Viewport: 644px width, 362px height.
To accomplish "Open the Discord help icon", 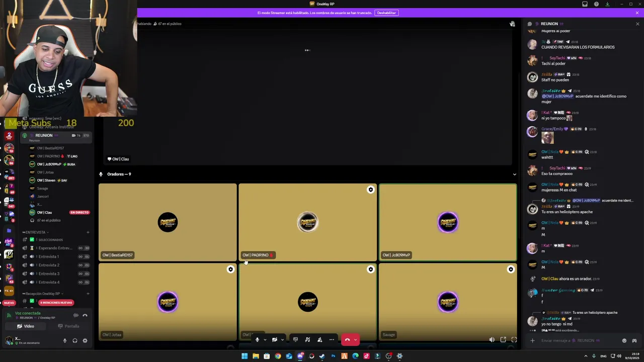I will pos(596,4).
